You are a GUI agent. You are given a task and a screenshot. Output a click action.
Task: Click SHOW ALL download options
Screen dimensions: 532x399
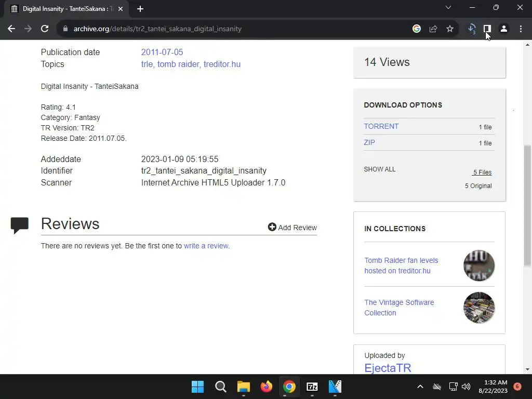tap(379, 169)
